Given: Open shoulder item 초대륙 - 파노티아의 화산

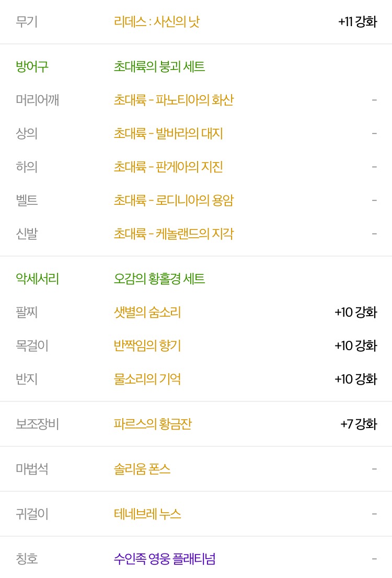Looking at the screenshot, I should tap(174, 100).
